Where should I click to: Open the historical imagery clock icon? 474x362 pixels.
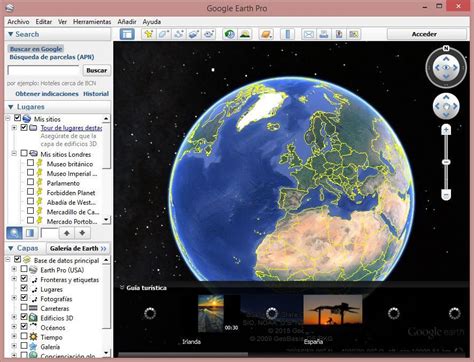pyautogui.click(x=229, y=34)
